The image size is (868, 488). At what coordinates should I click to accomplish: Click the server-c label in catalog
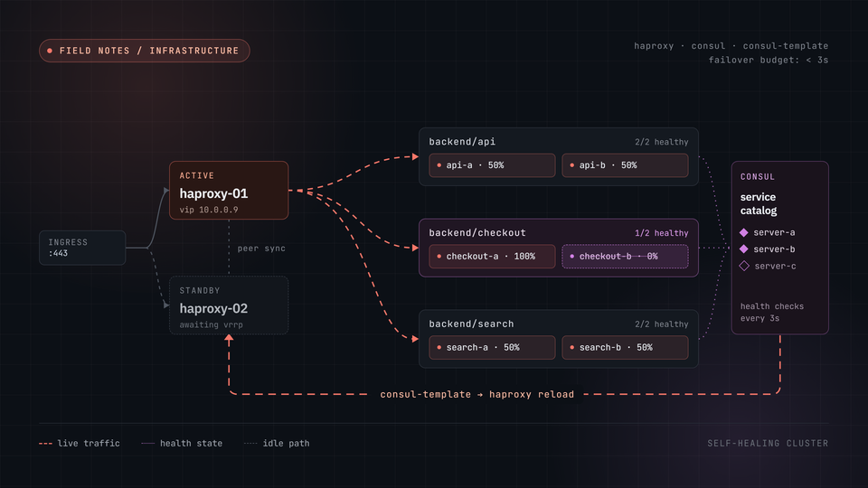coord(775,266)
